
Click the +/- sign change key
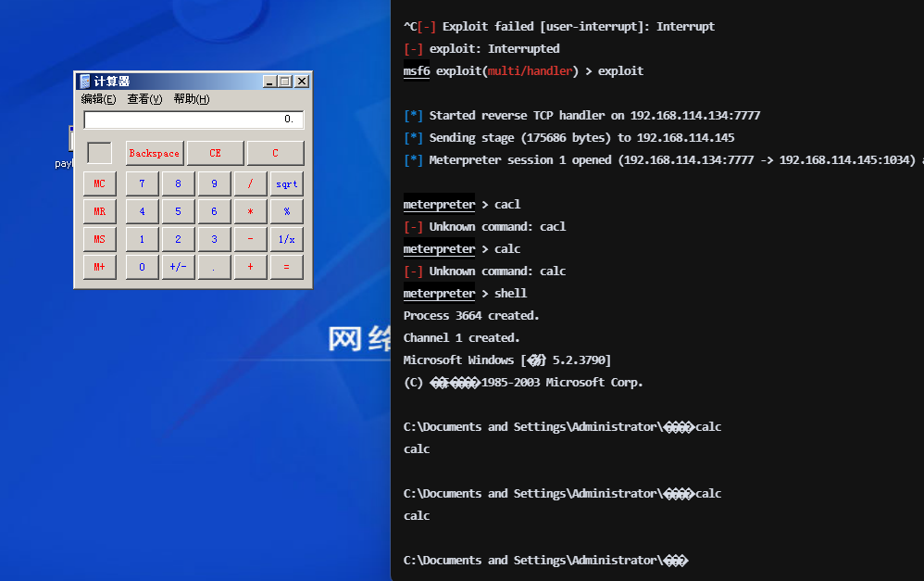click(x=178, y=267)
